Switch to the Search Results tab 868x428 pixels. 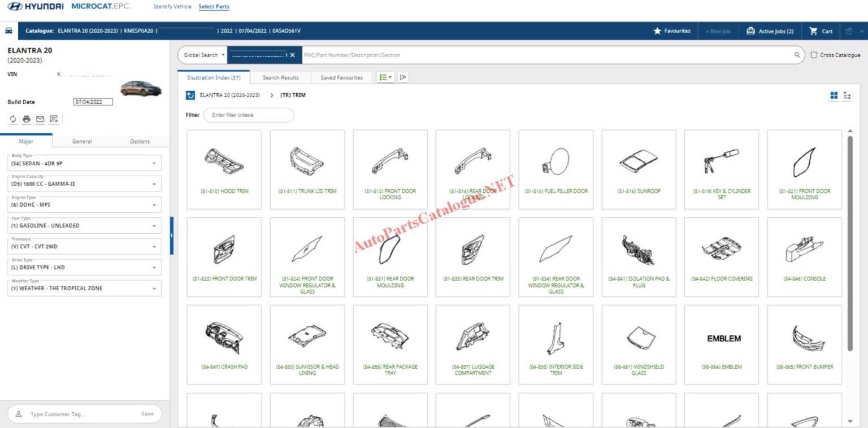point(280,78)
